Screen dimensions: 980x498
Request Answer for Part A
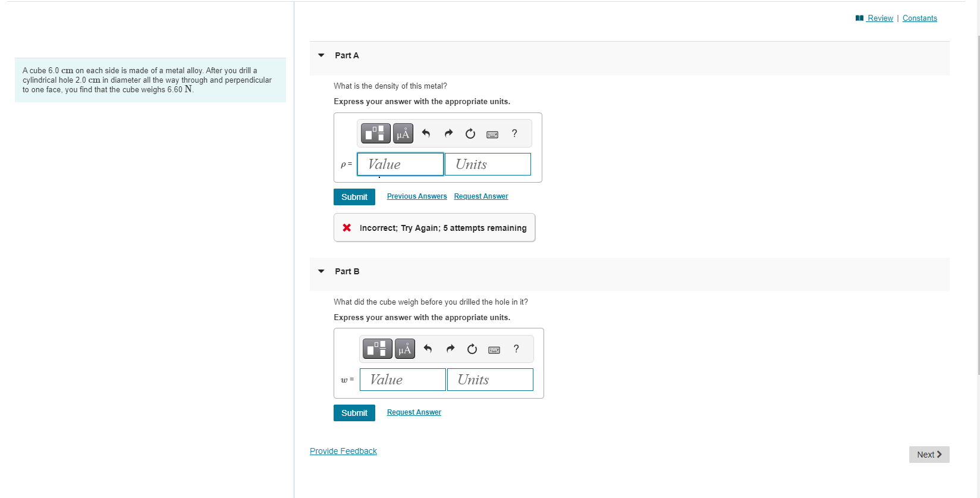point(481,196)
